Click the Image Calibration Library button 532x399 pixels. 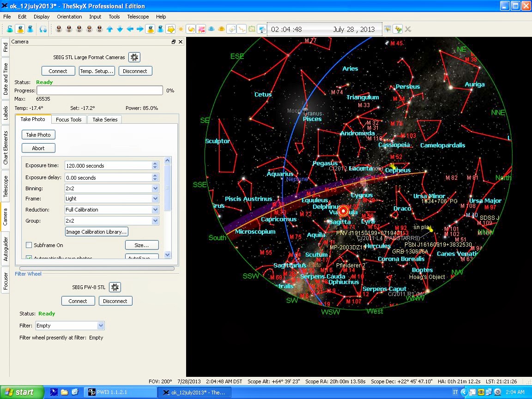(97, 231)
